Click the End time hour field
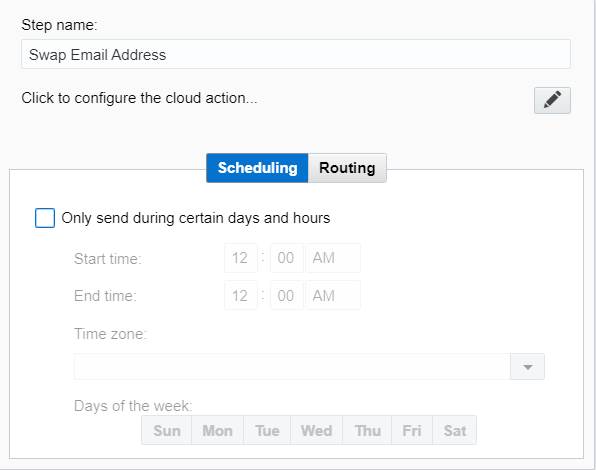Viewport: 596px width, 470px height. click(241, 295)
